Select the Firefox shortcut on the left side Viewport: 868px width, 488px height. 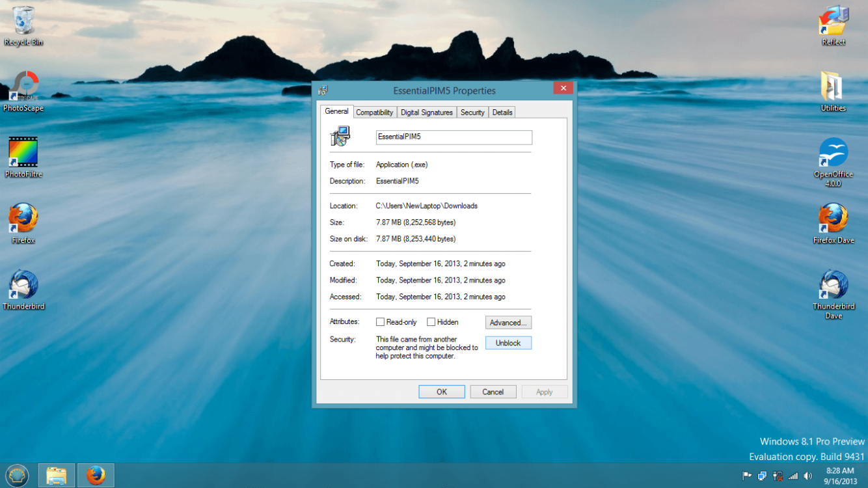pos(23,224)
